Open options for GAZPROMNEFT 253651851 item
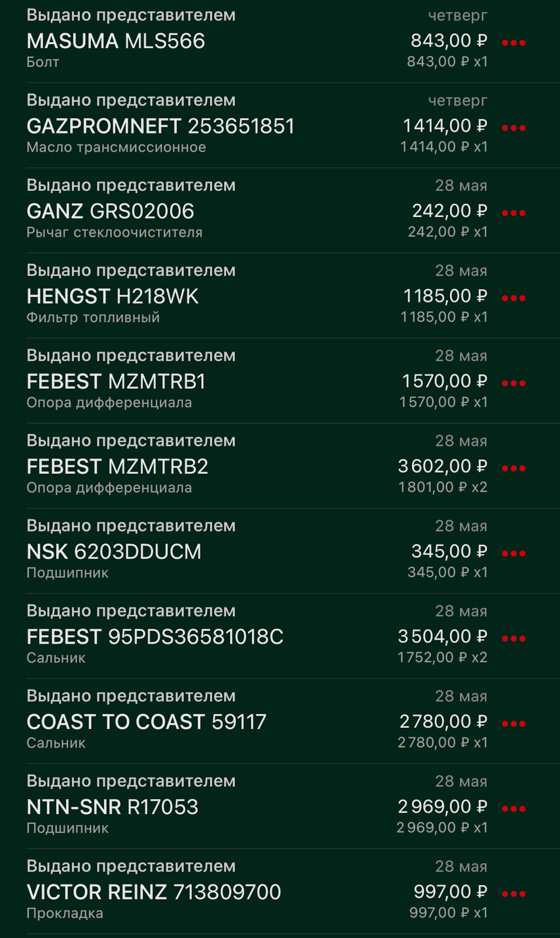The height and width of the screenshot is (938, 560). point(513,128)
